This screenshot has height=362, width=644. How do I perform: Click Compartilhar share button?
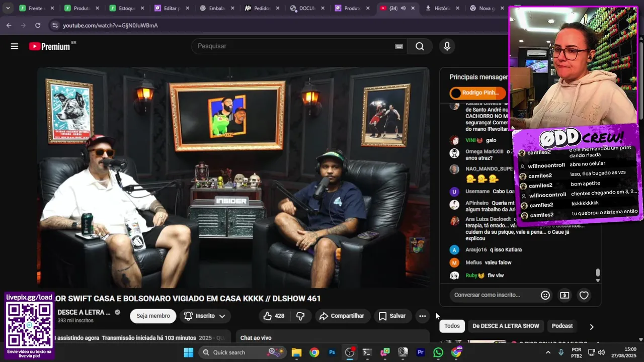pos(342,316)
